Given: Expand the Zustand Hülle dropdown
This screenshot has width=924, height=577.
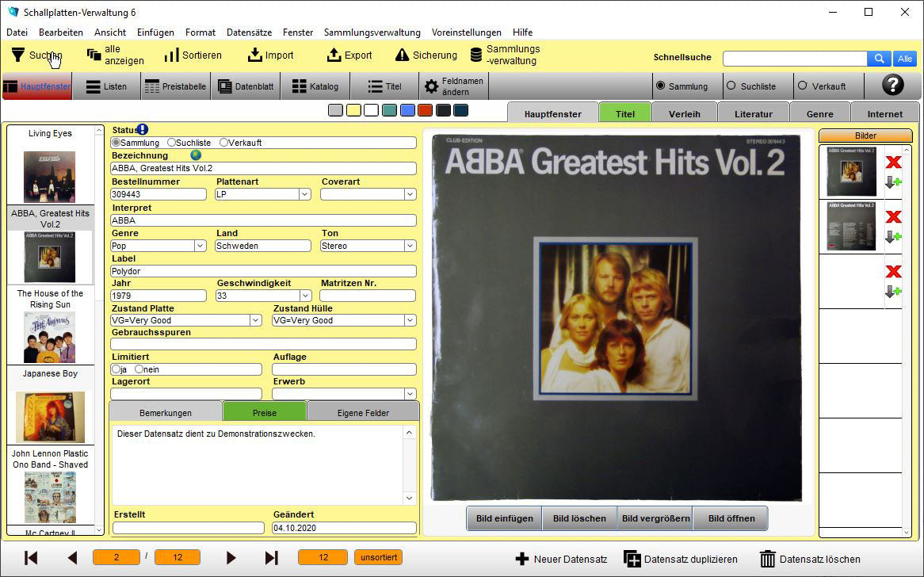Looking at the screenshot, I should pyautogui.click(x=410, y=321).
